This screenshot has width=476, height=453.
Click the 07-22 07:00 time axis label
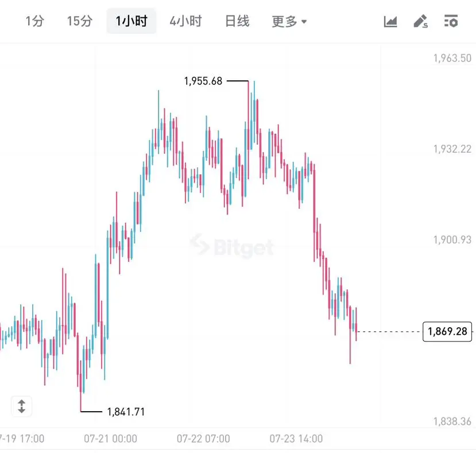[x=203, y=439]
